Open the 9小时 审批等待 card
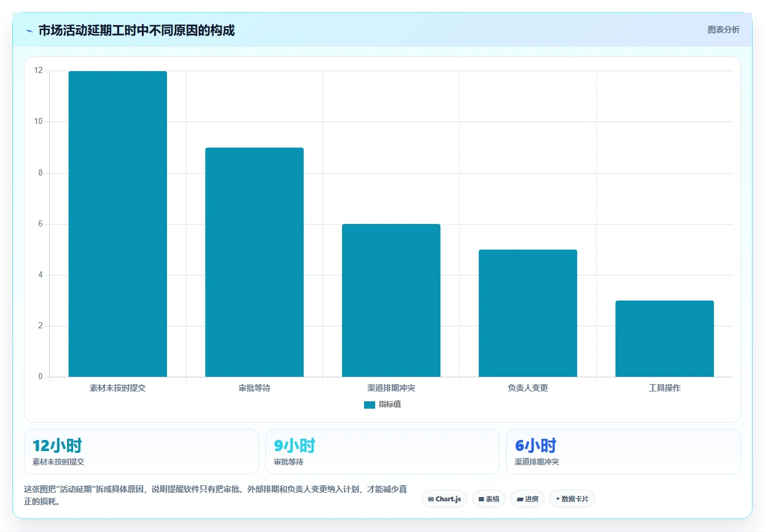Viewport: 765px width, 532px height. (x=382, y=452)
